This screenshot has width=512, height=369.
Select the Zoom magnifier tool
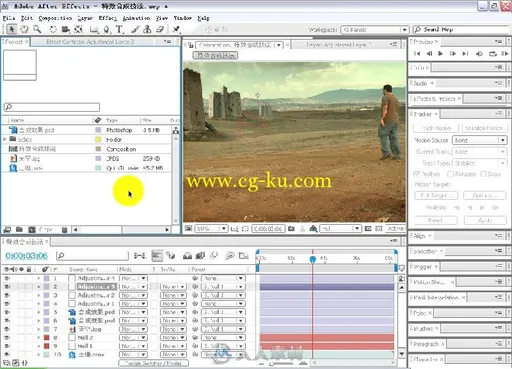click(37, 29)
